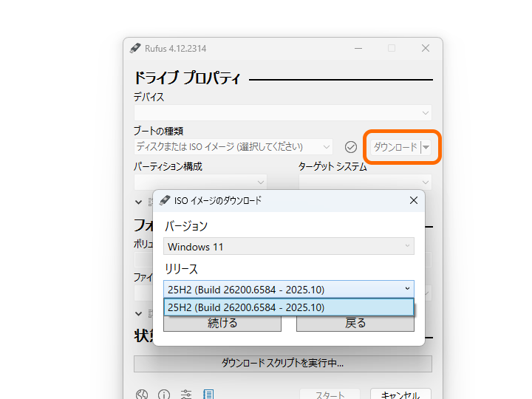Open the バージョン Windows 11 dropdown
This screenshot has width=532, height=399.
tap(289, 246)
